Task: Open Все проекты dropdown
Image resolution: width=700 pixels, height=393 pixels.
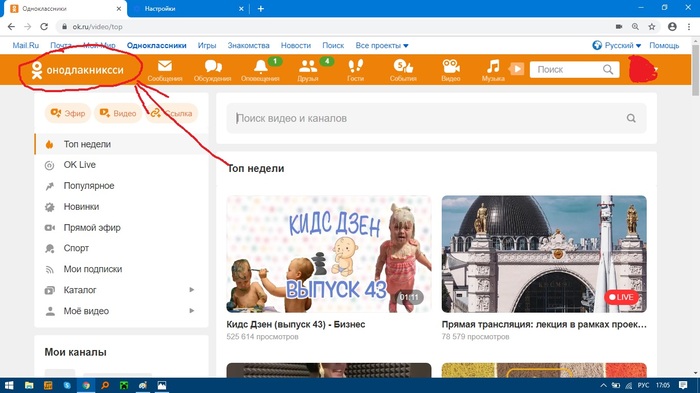Action: point(382,46)
